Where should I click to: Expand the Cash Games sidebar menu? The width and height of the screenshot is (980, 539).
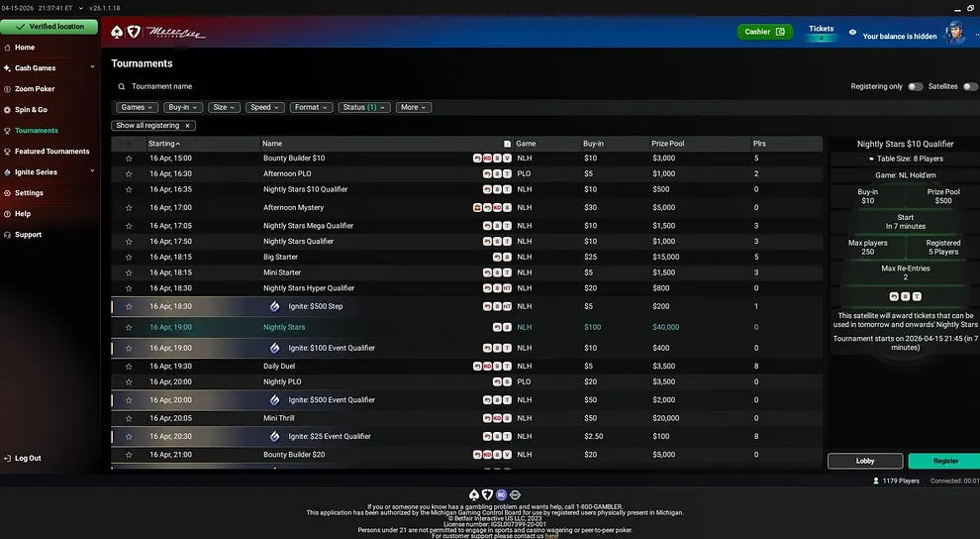(92, 67)
